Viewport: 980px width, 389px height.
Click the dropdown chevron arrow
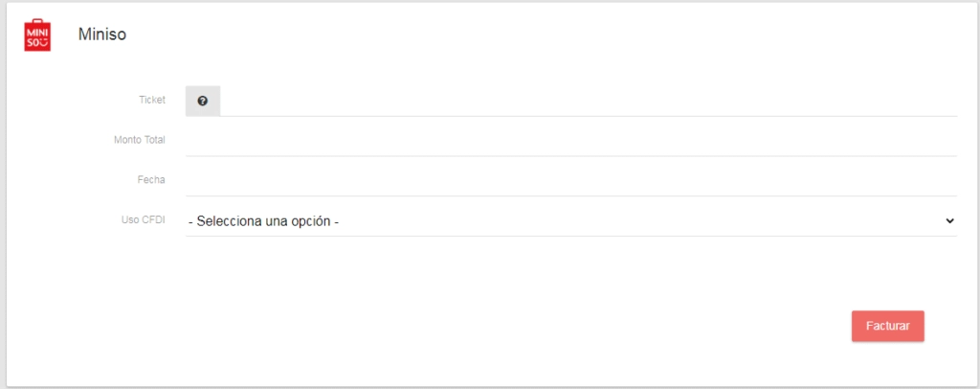[x=949, y=221]
